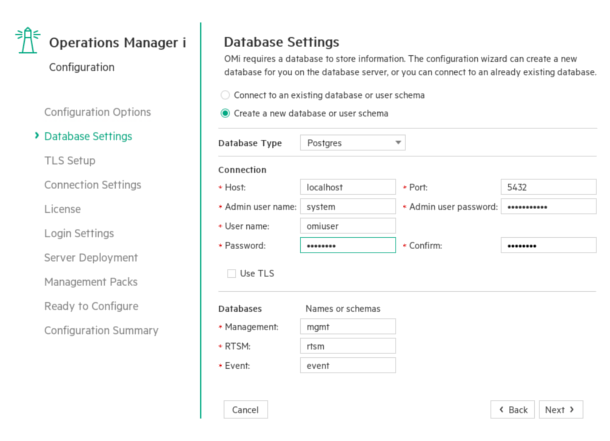Enable the Use TLS checkbox
The width and height of the screenshot is (610, 441).
pos(231,273)
